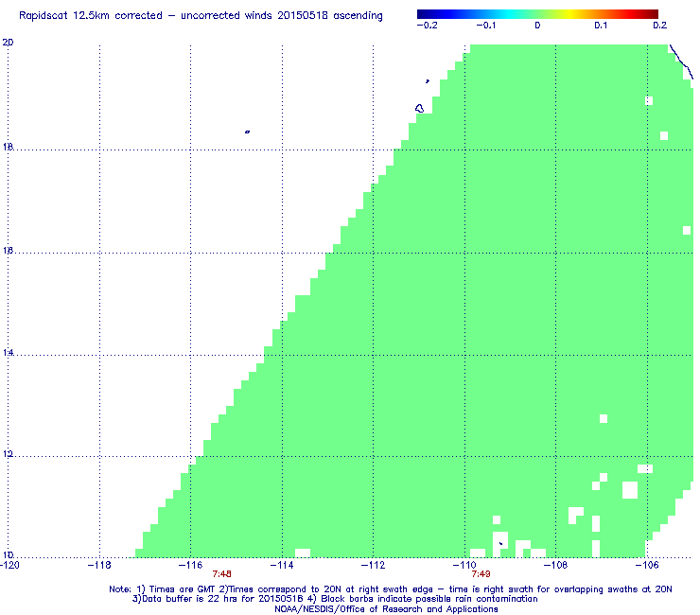Click the Rapidscat 12.5km winds chart title
This screenshot has width=700, height=615.
[201, 16]
